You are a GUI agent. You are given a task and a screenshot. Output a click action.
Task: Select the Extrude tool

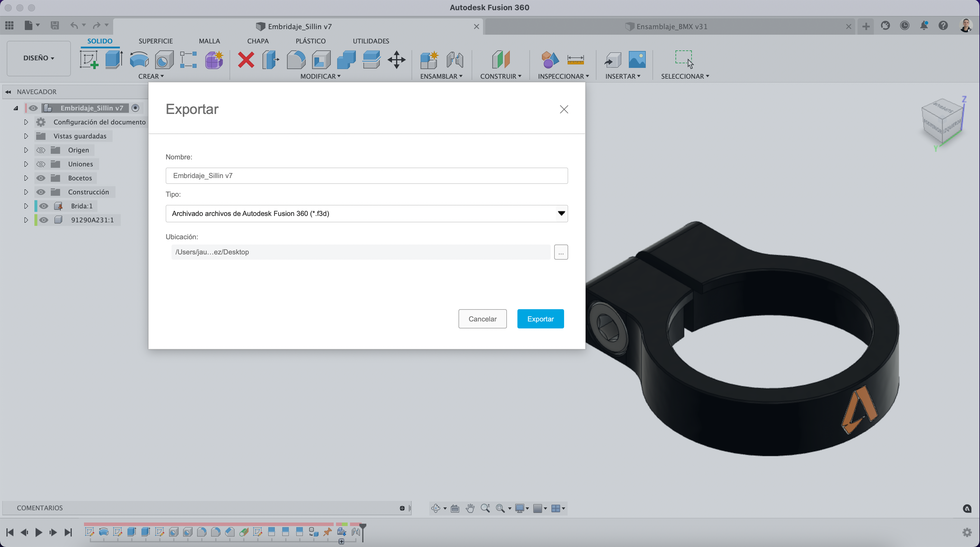point(114,60)
